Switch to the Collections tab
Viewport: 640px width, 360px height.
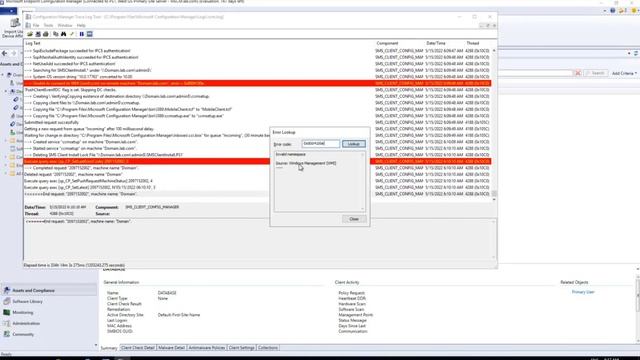tap(268, 348)
